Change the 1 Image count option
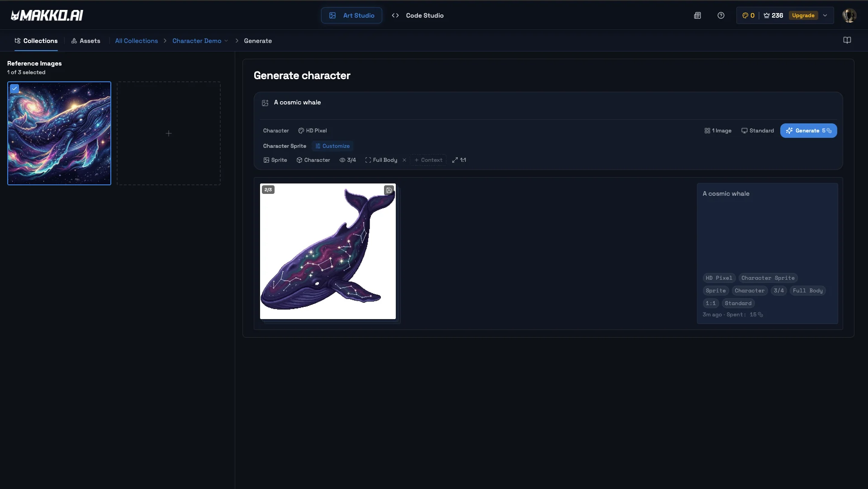This screenshot has width=868, height=489. click(x=718, y=131)
